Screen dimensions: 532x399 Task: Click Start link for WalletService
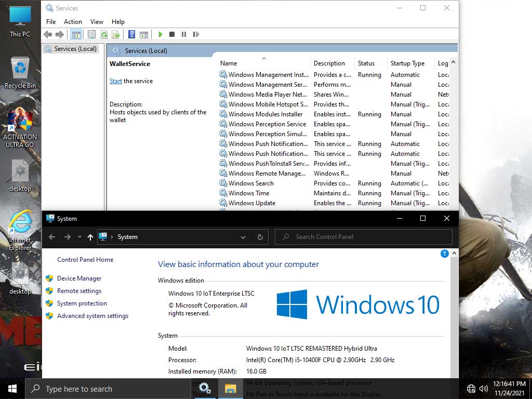click(x=116, y=81)
